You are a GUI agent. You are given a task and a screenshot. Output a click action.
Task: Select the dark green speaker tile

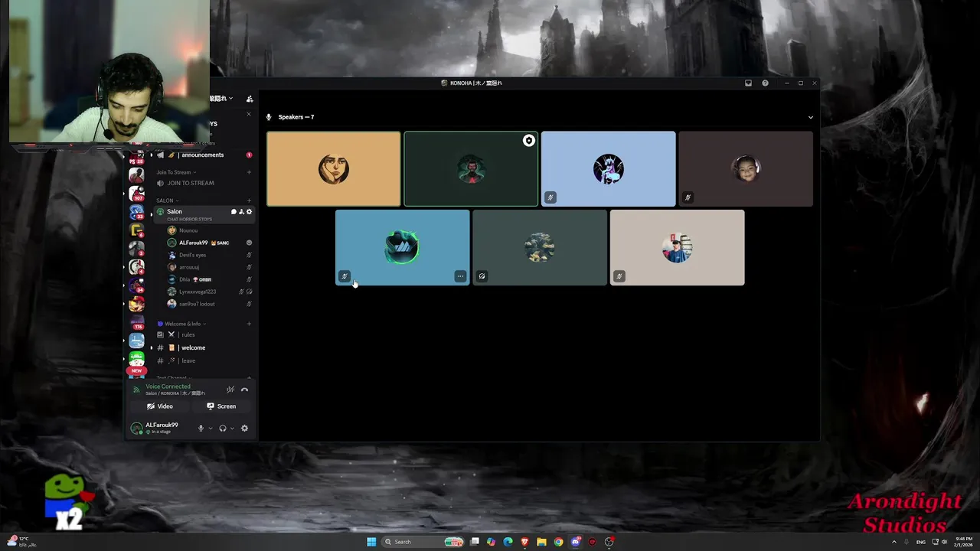pyautogui.click(x=471, y=168)
